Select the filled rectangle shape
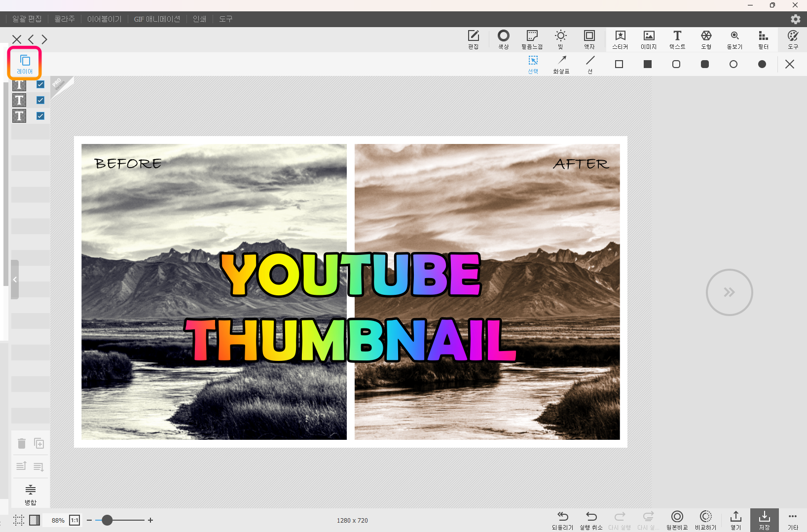The width and height of the screenshot is (807, 532). coord(648,64)
